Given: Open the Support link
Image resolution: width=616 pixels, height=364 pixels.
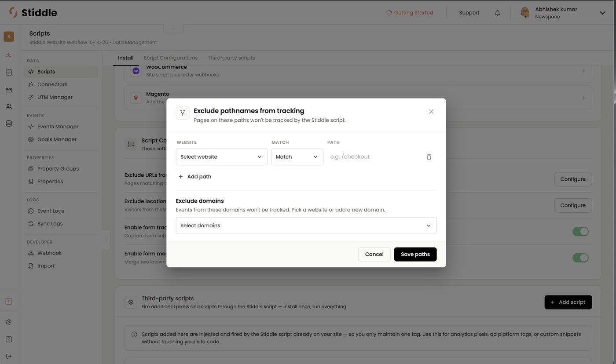Looking at the screenshot, I should (x=469, y=13).
